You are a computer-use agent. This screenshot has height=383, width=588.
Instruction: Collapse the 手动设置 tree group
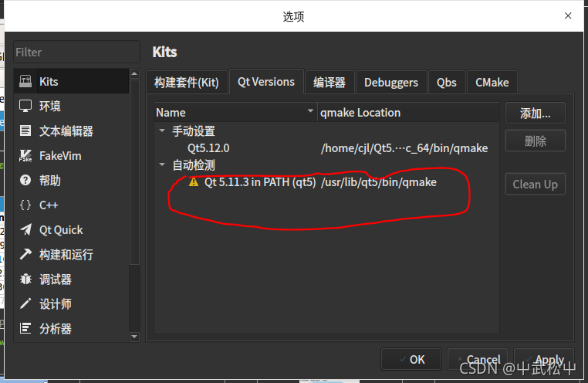pos(162,130)
